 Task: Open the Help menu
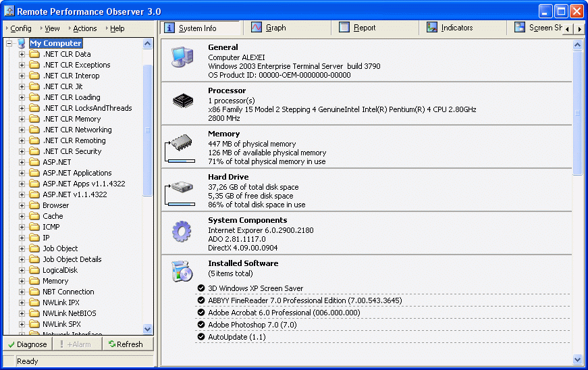[x=115, y=28]
